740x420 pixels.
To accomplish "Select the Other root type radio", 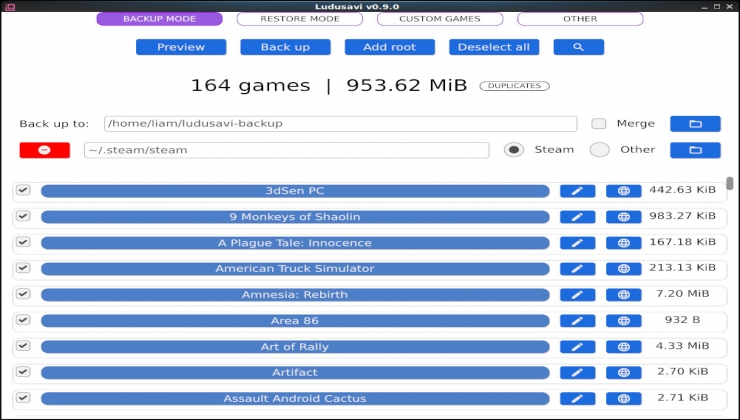I will coord(599,150).
